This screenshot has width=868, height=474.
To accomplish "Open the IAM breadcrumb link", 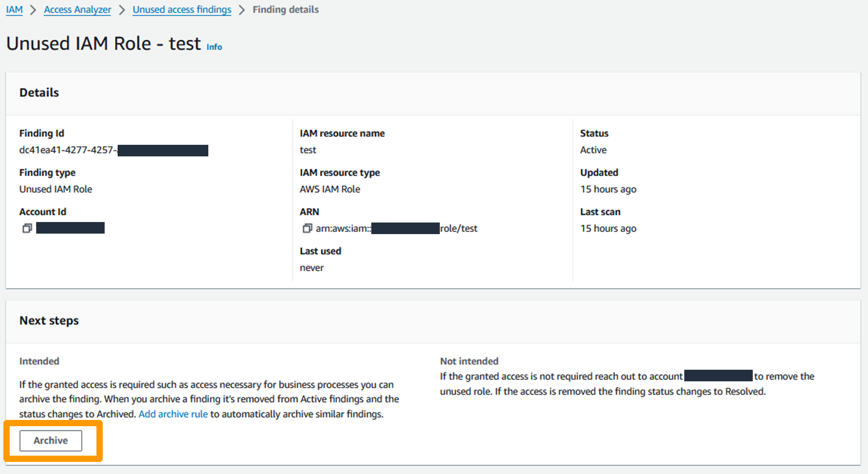I will [14, 10].
